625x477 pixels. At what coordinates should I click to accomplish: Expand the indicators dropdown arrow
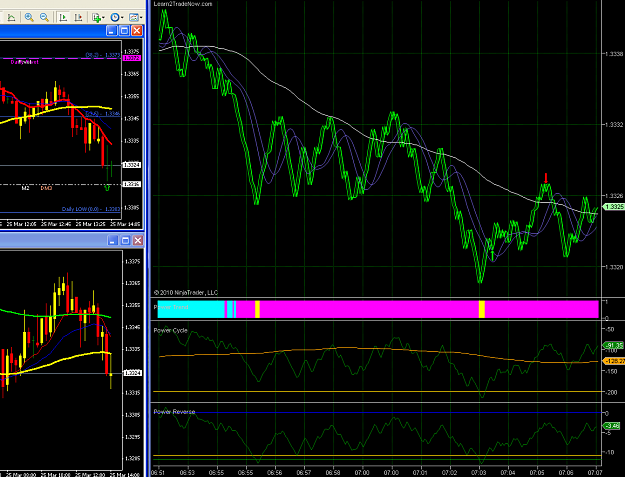click(103, 18)
